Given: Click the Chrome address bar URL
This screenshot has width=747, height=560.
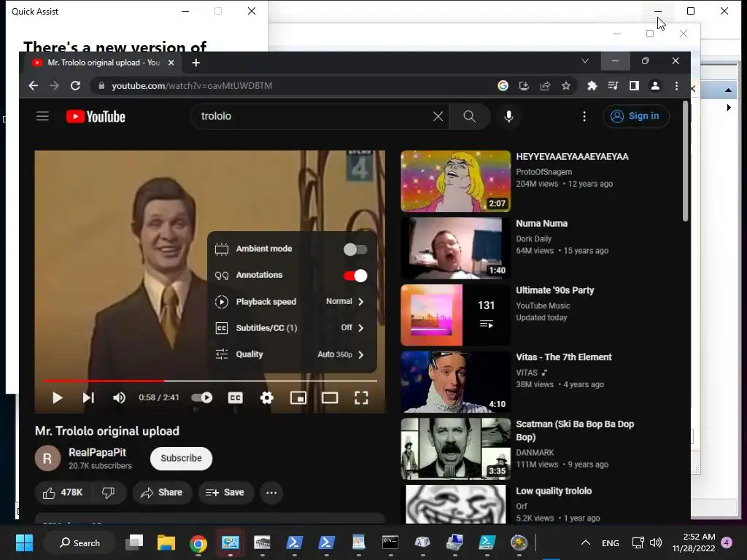Looking at the screenshot, I should [x=192, y=86].
